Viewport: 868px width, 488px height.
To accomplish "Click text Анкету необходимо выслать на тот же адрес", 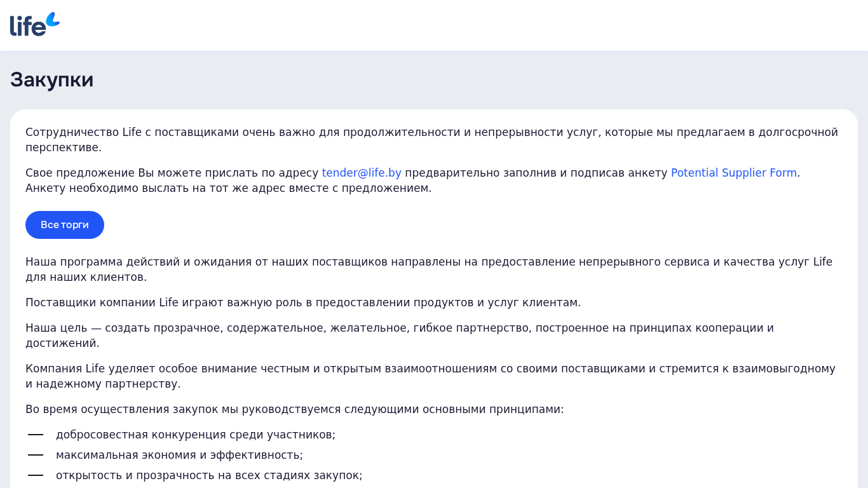I will click(229, 188).
